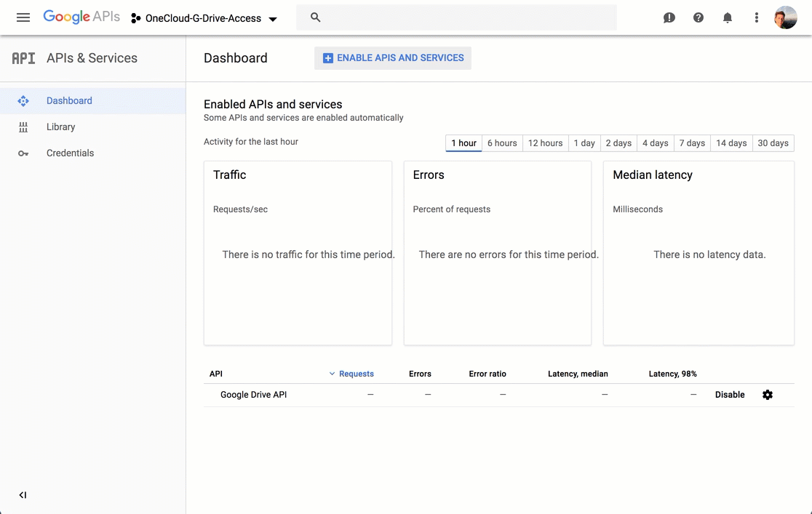Sort the table by Requests column
Viewport: 812px width, 514px height.
356,374
